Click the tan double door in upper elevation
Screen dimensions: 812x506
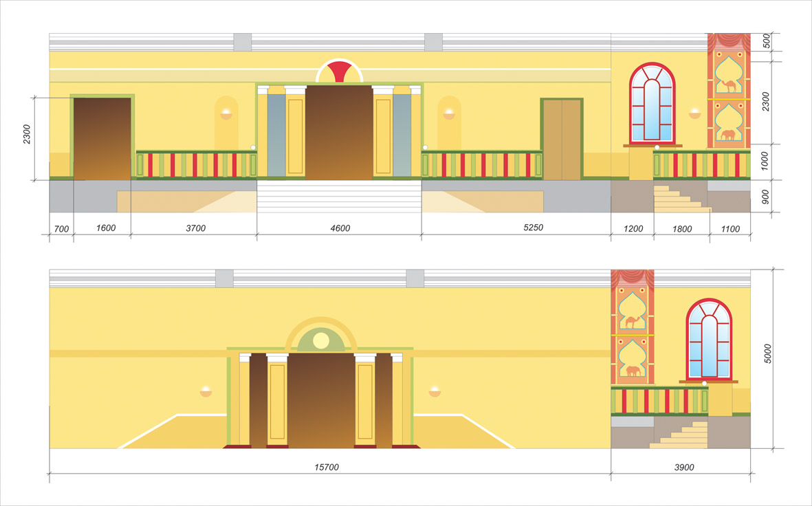tap(562, 140)
